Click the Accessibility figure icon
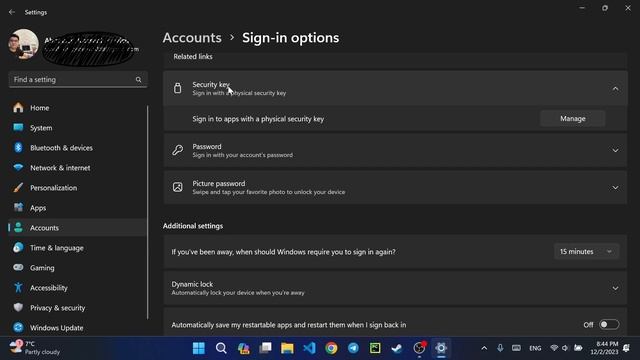Viewport: 640px width, 360px height. [18, 288]
